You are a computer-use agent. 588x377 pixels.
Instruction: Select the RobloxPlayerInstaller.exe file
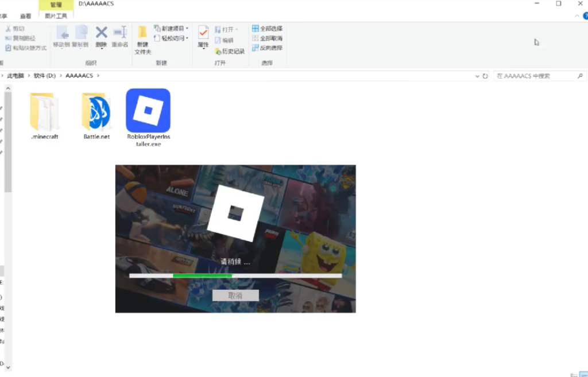coord(148,118)
